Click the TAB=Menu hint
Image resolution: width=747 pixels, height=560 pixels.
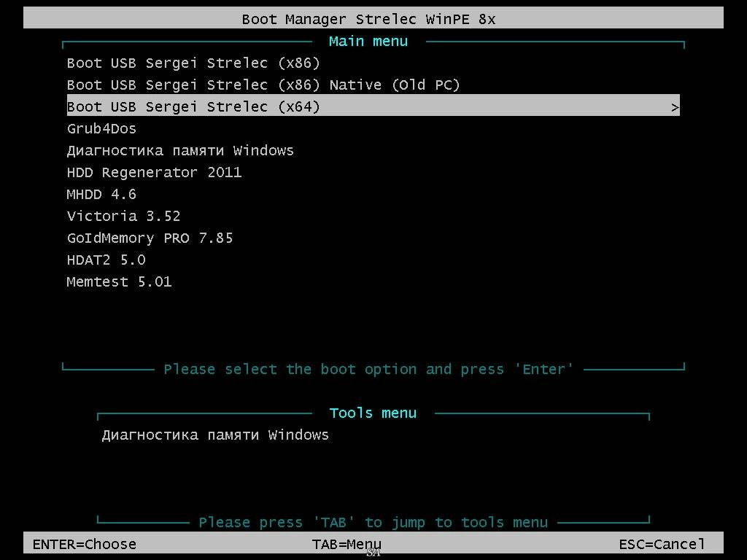point(347,544)
